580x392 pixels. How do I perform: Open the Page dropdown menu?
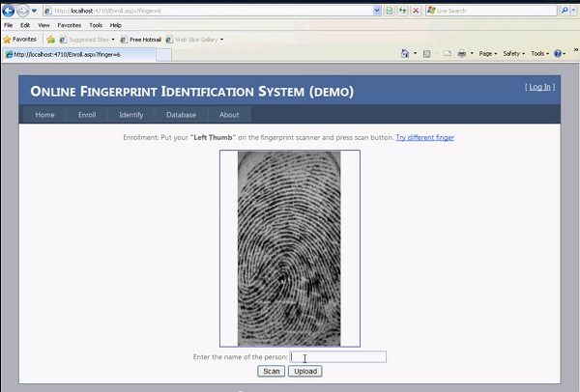[x=488, y=53]
